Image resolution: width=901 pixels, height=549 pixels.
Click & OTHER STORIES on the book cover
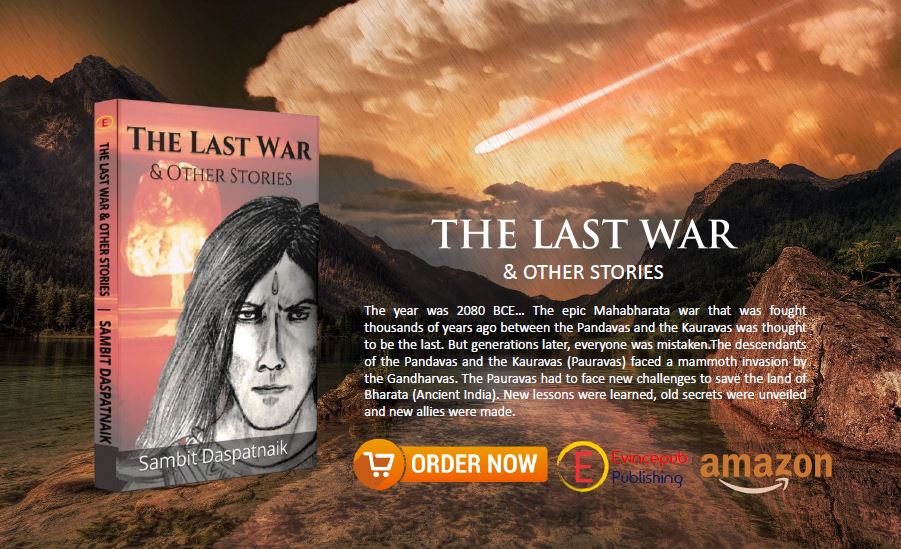(x=221, y=174)
